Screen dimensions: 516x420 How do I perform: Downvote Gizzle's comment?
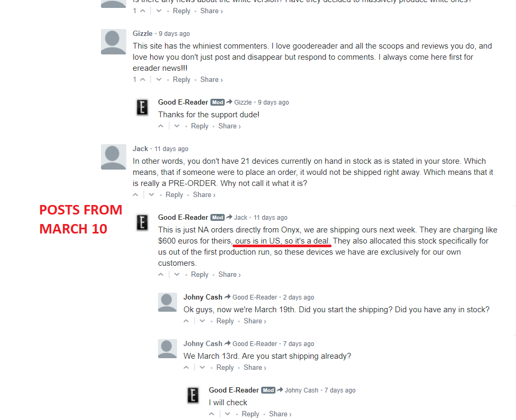click(159, 80)
